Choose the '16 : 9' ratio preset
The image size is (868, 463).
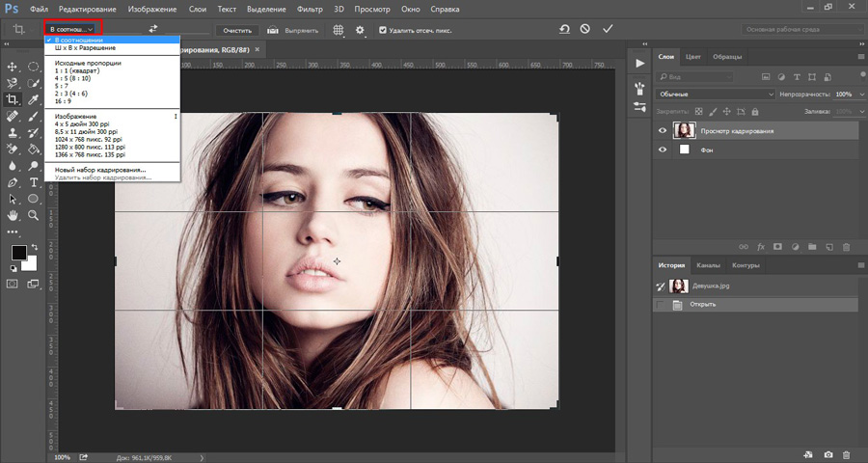coord(63,100)
